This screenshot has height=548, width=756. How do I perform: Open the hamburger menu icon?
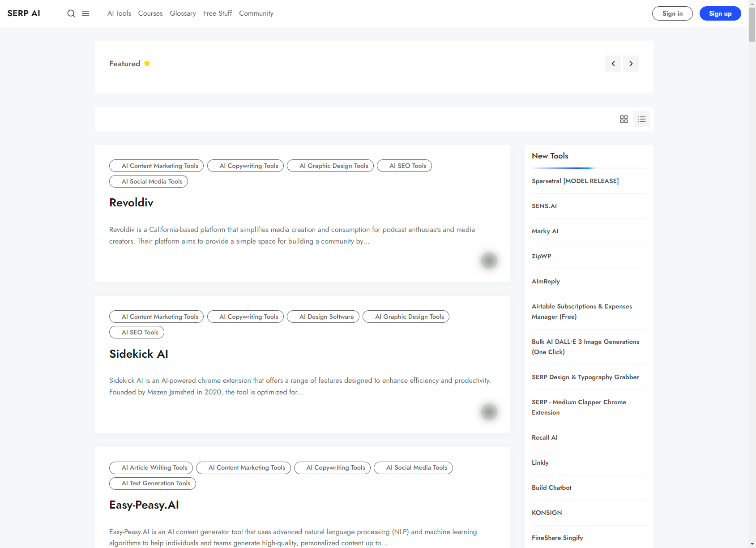pos(85,13)
